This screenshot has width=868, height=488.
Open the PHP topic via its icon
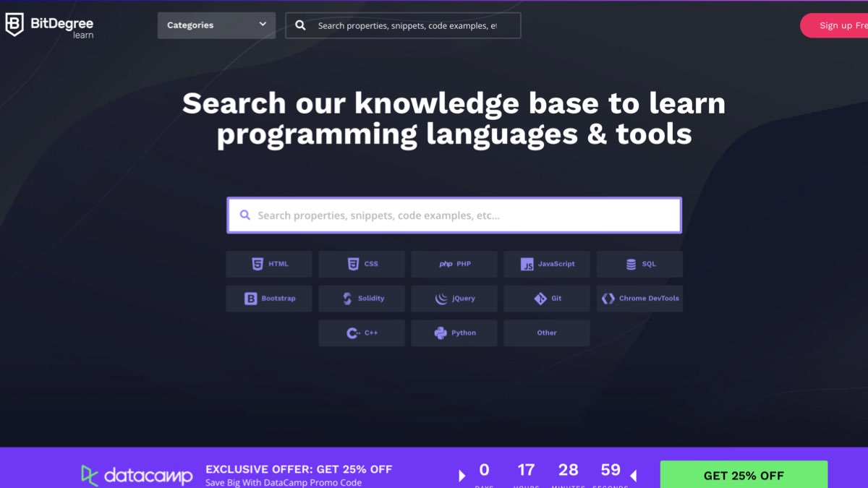pos(446,265)
